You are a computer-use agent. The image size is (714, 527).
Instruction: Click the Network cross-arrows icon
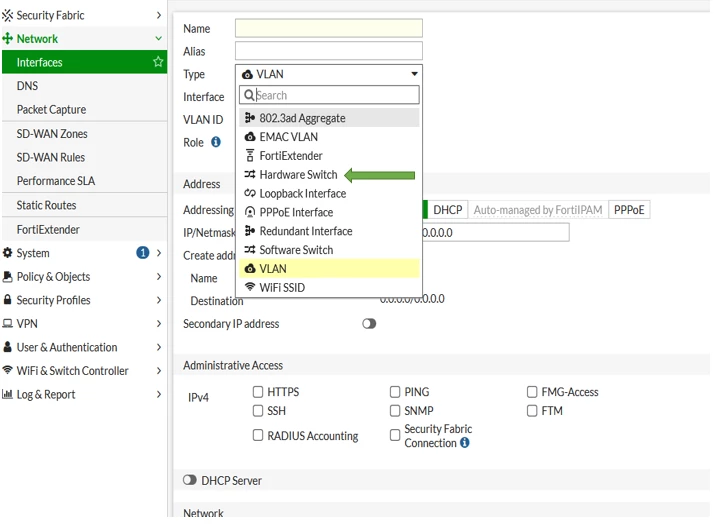(x=7, y=39)
